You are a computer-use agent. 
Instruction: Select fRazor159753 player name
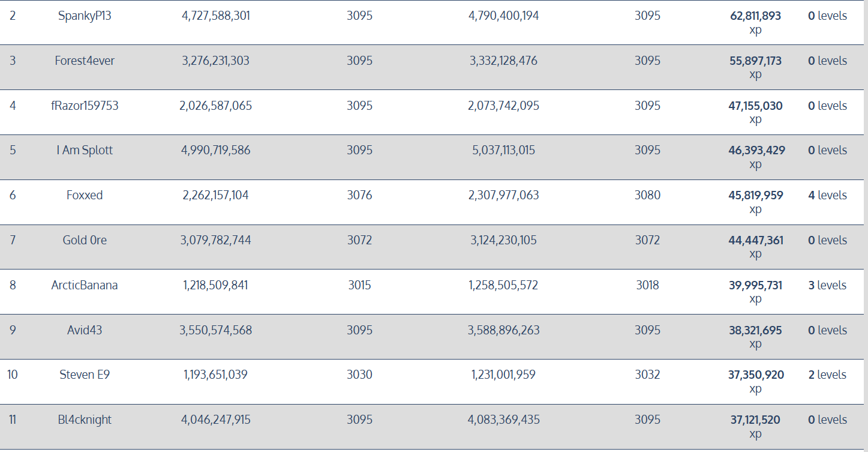(x=85, y=106)
